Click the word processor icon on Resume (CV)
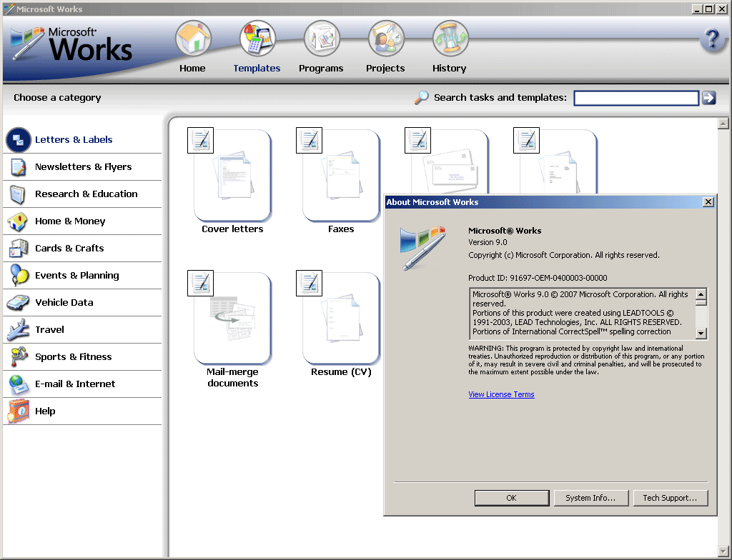Screen dimensions: 732x560 coord(309,283)
